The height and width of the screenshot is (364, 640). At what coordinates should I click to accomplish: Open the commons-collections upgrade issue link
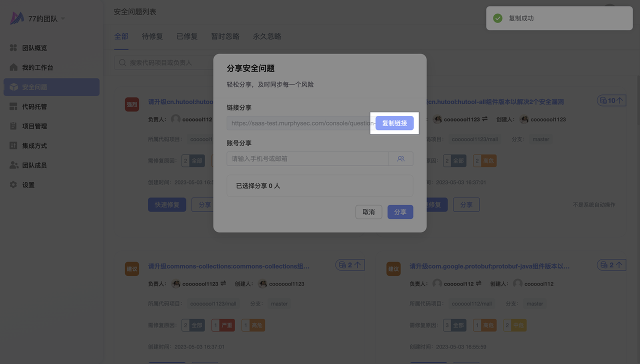pos(228,266)
